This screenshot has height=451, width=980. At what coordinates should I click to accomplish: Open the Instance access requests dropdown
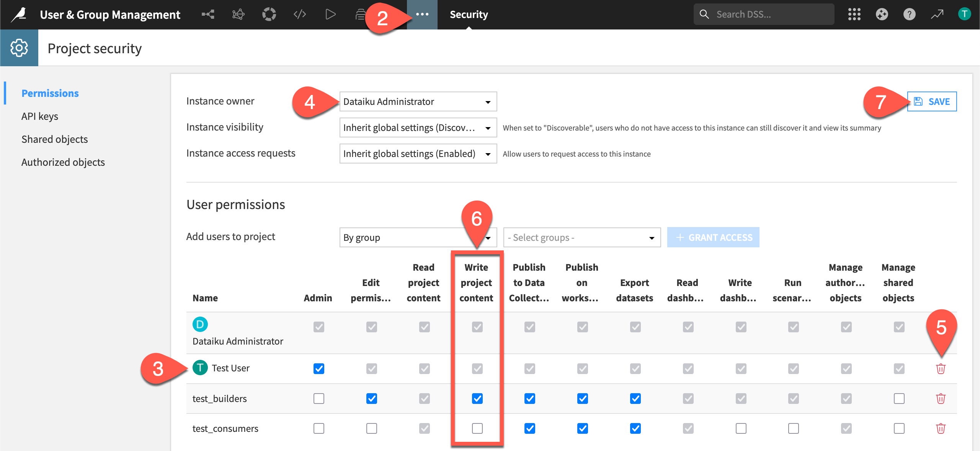point(418,154)
